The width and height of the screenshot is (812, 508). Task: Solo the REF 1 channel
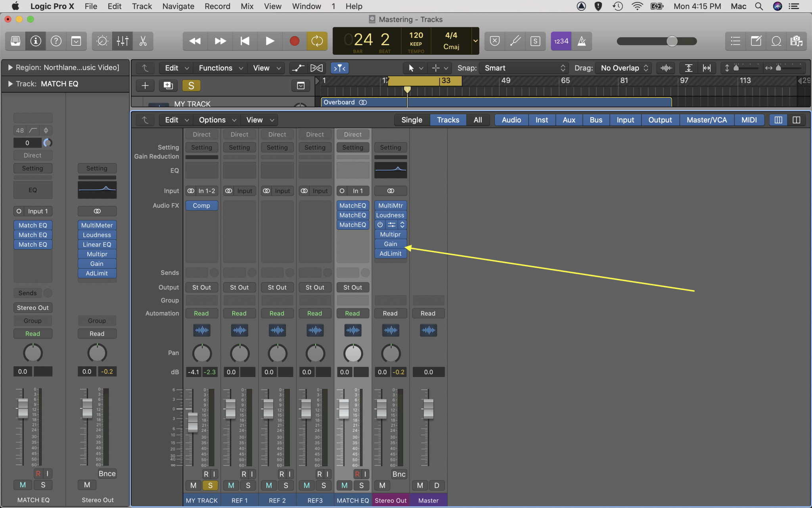pyautogui.click(x=248, y=485)
